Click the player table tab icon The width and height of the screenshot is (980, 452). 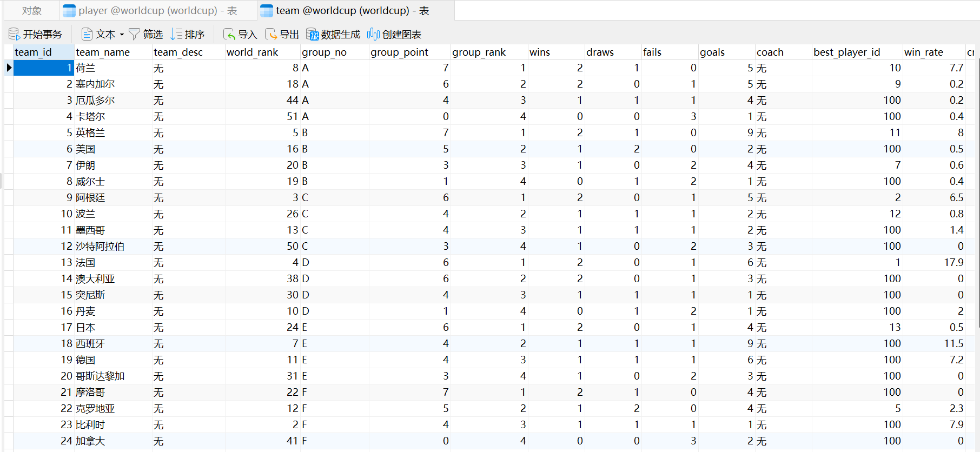(x=69, y=11)
